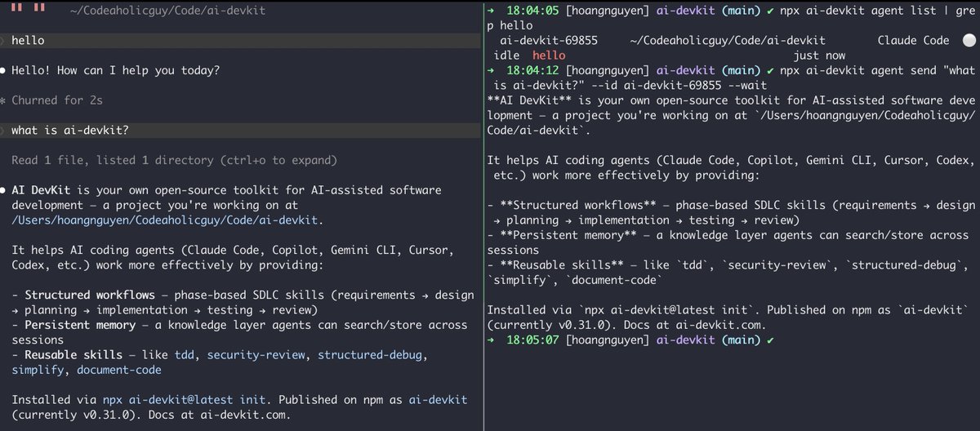Click the prompt chevron before 'what is ai-devkit?' in left pane
Screen dimensions: 980x431
tap(3, 131)
